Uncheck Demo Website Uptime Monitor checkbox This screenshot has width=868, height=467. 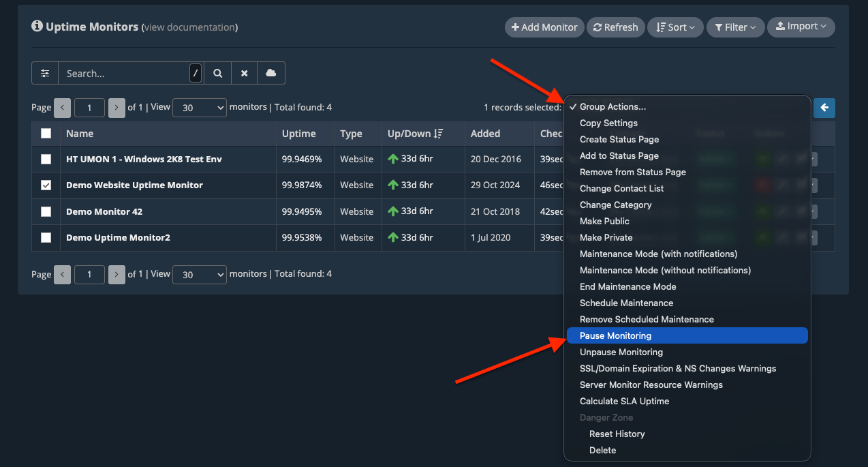point(46,185)
